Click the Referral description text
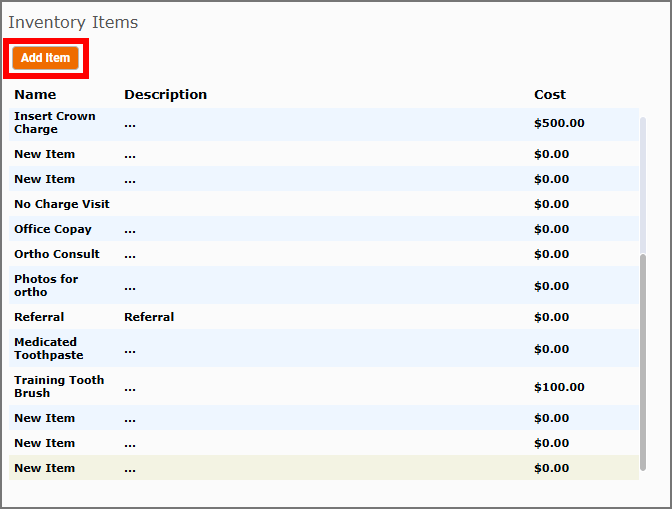The image size is (672, 509). 149,317
